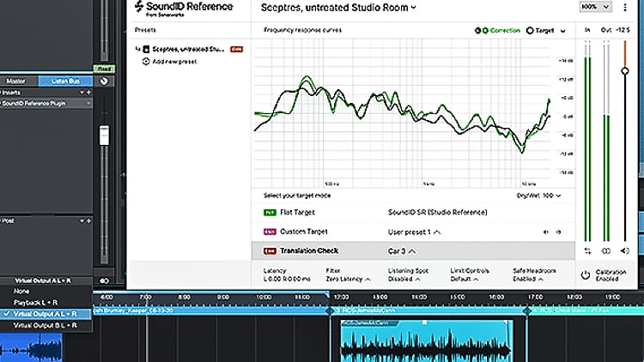Click the speaker mute icon under output meter

pyautogui.click(x=625, y=250)
